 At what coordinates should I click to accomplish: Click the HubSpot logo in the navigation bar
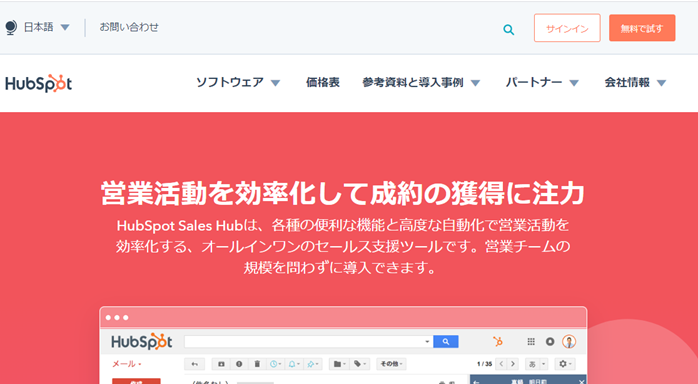pos(38,83)
